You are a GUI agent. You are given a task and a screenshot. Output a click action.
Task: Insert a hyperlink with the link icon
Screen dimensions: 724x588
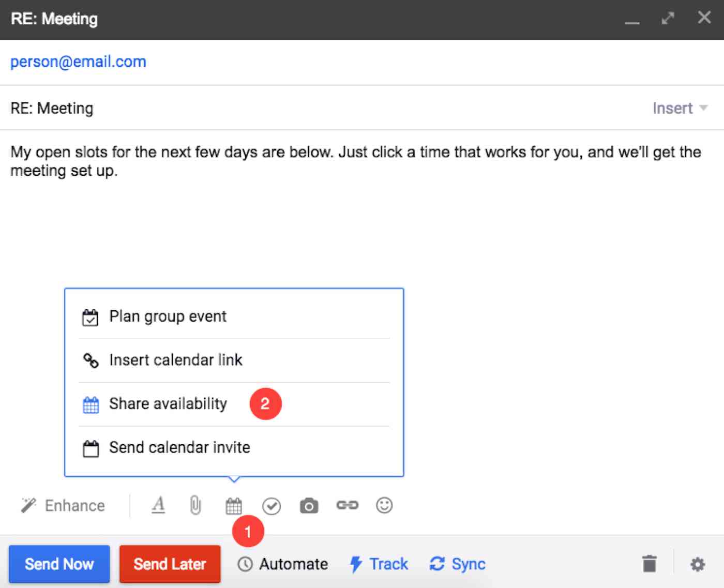(x=347, y=506)
